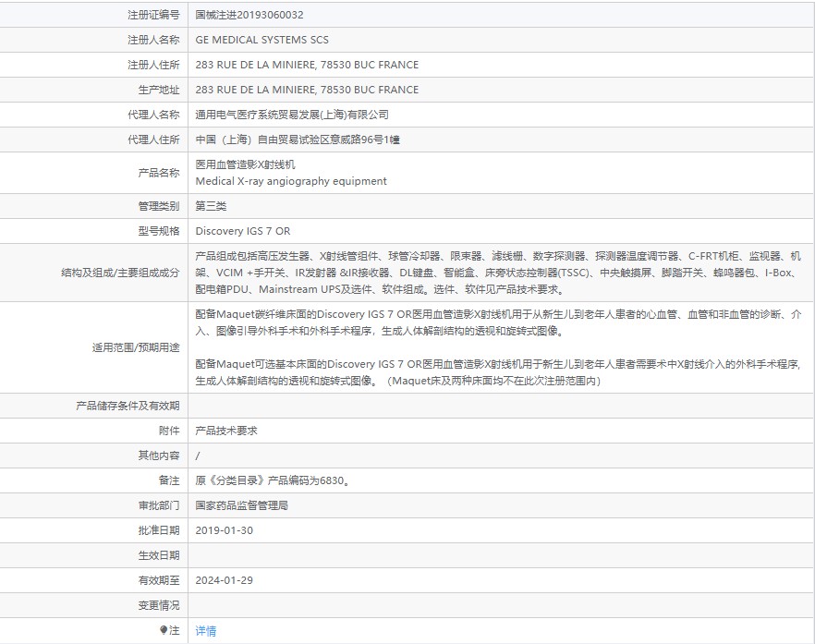Click the 适用范围/预期用途 label
This screenshot has height=644, width=815.
click(x=136, y=347)
